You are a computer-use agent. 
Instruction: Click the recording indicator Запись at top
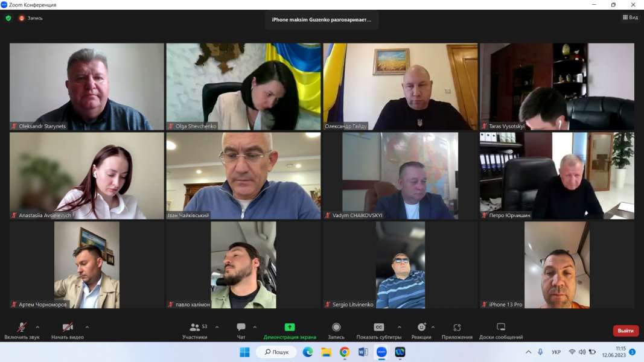click(31, 18)
